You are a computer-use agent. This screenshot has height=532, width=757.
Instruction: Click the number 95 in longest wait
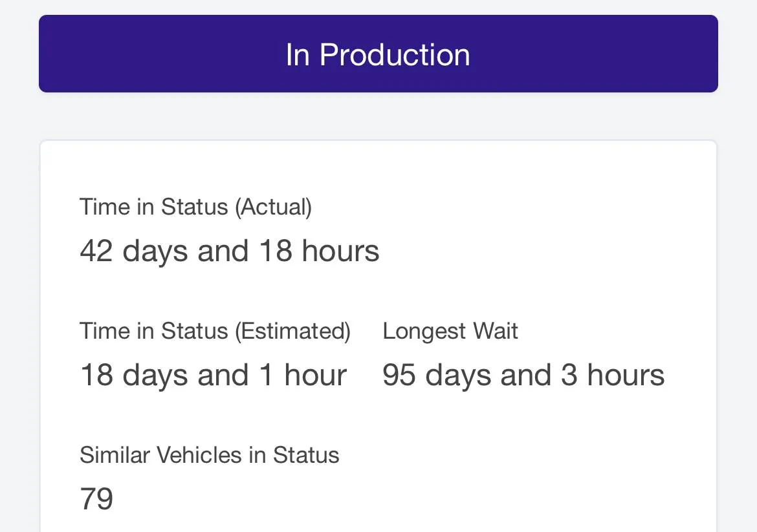tap(399, 376)
